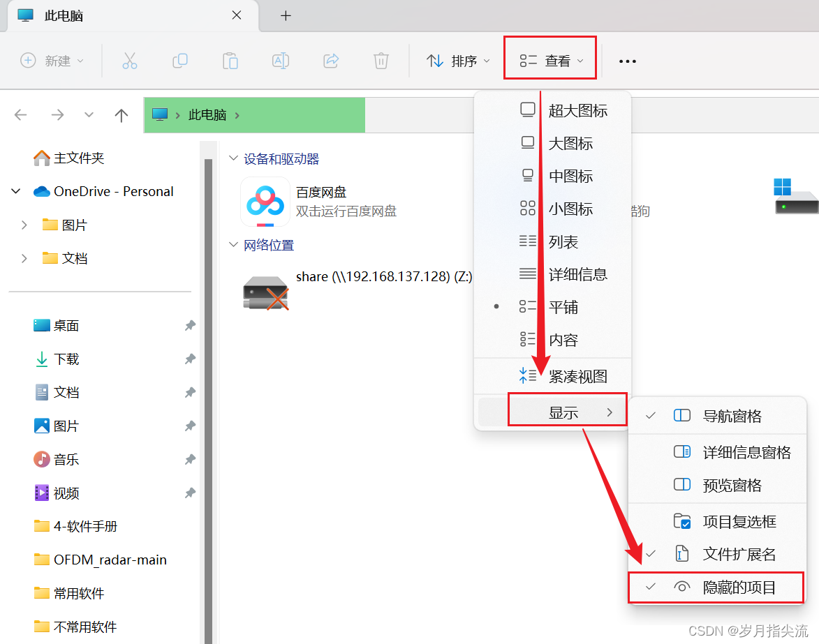819x644 pixels.
Task: Open the three-dot more options menu
Action: (x=627, y=61)
